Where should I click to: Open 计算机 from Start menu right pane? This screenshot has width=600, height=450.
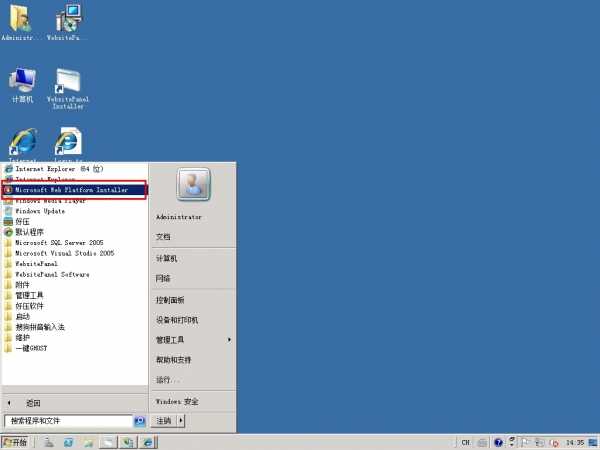[x=166, y=258]
